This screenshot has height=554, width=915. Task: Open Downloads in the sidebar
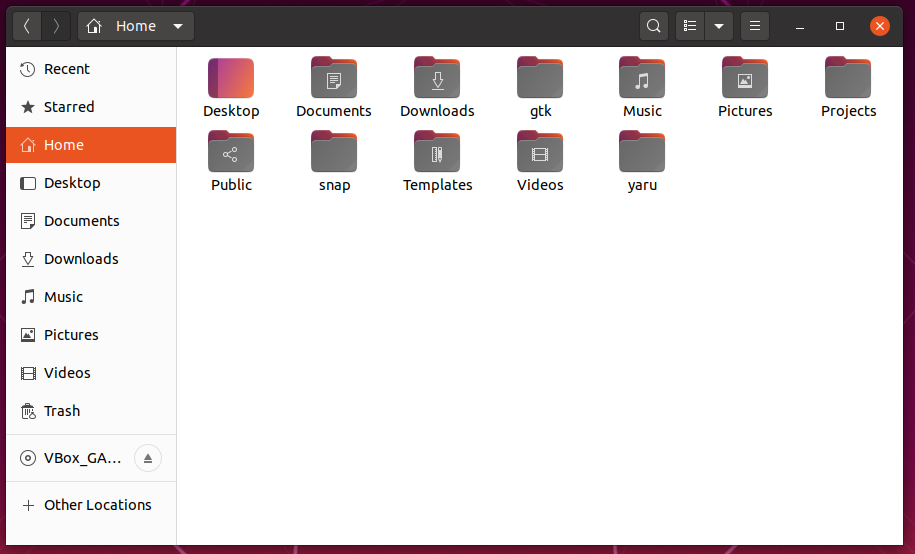[91, 259]
